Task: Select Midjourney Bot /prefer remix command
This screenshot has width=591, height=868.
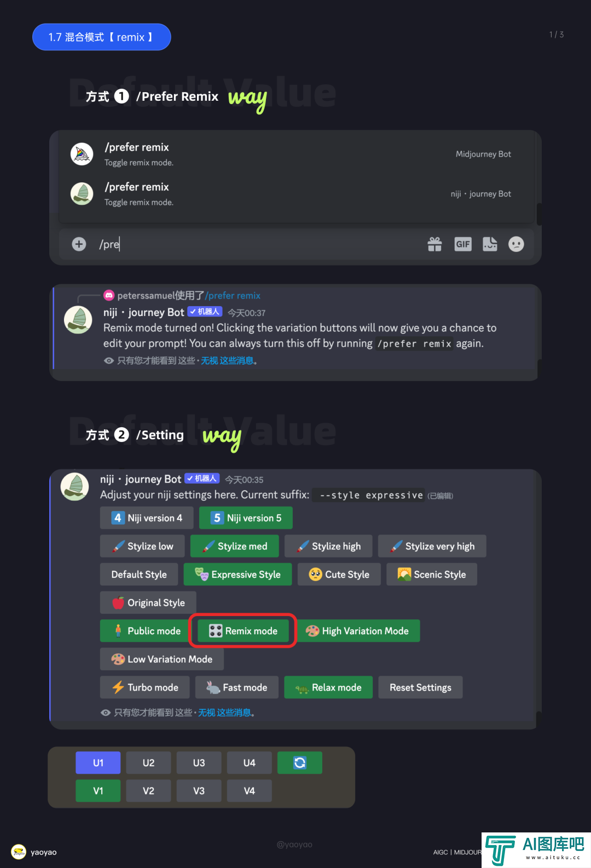Action: tap(296, 154)
